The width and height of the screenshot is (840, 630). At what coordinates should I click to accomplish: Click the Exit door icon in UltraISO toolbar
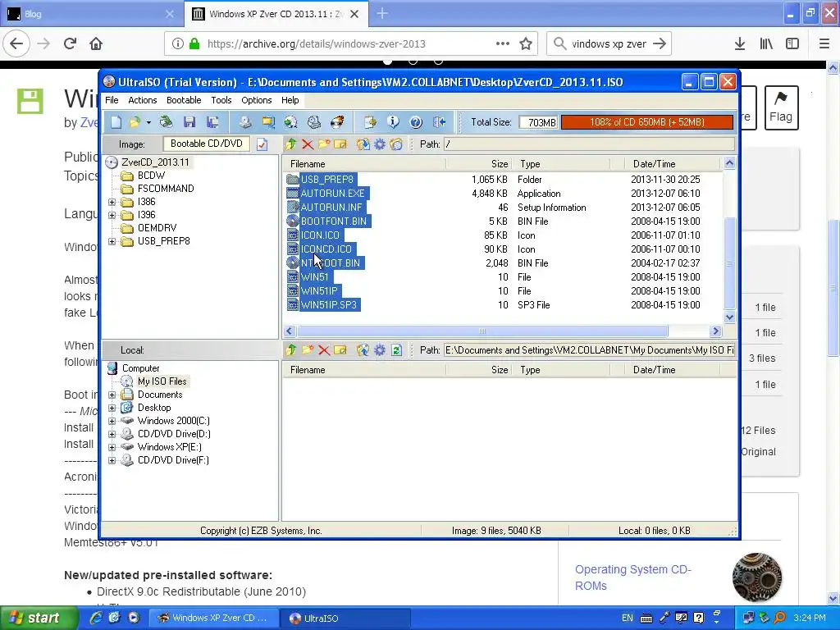pos(440,122)
